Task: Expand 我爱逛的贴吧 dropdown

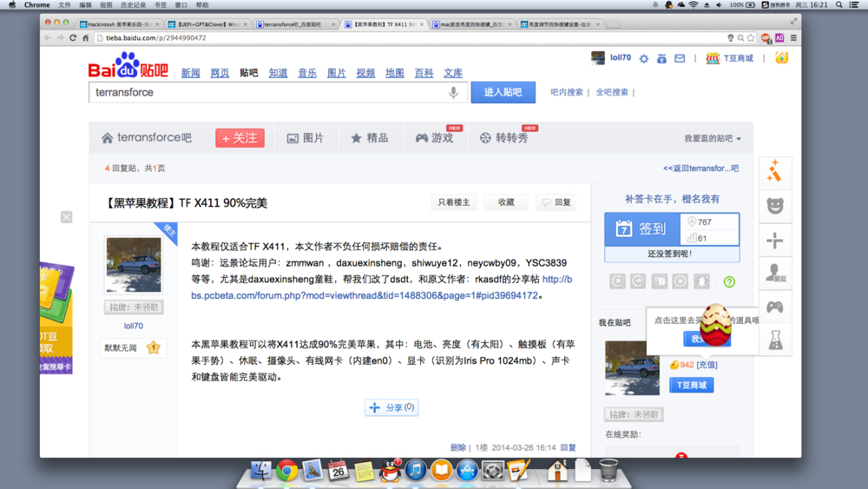Action: point(712,138)
